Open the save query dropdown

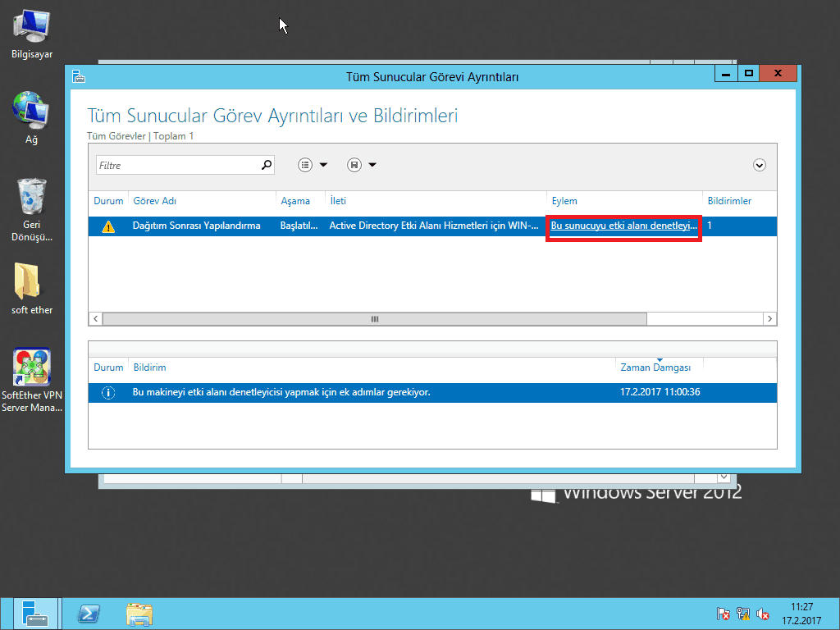[362, 165]
